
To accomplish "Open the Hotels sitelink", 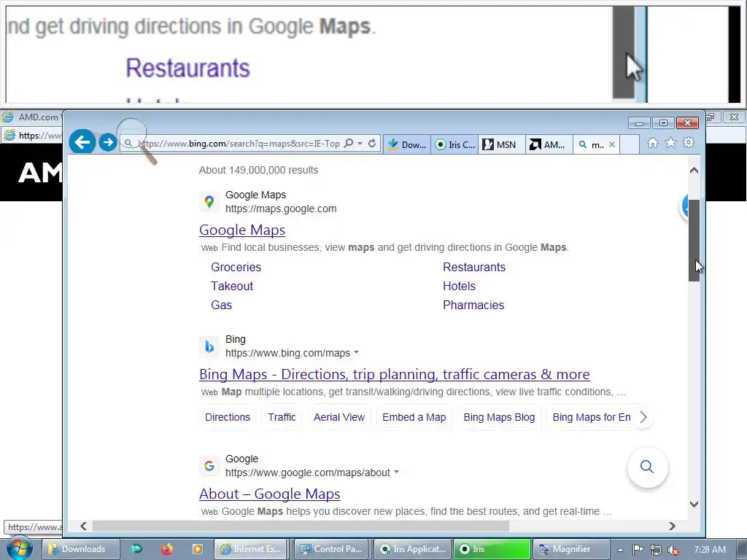I will coord(460,286).
